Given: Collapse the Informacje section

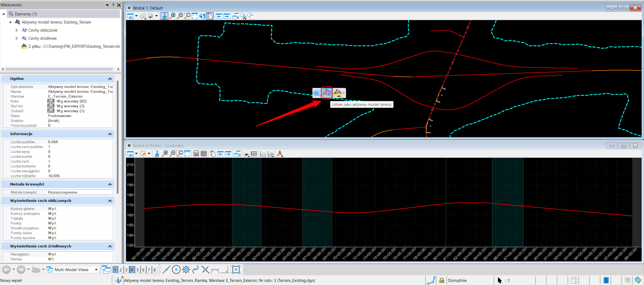Looking at the screenshot, I should [x=110, y=134].
